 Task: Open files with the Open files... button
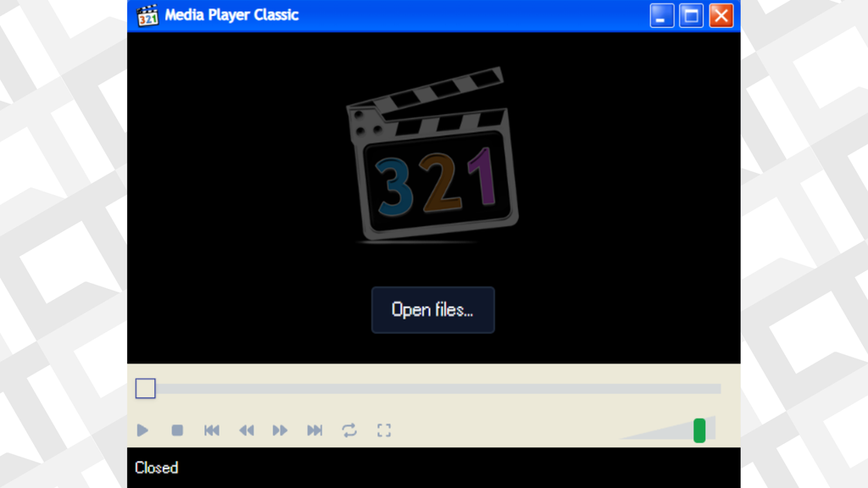point(433,310)
